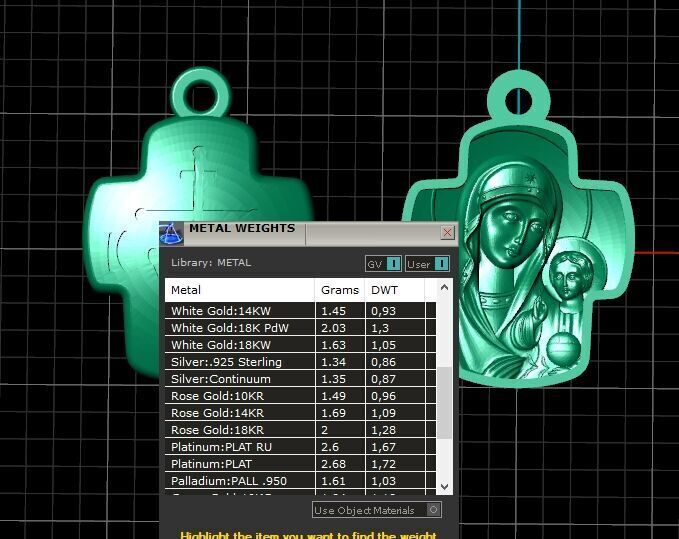Select the Rose Gold:18KR row
The width and height of the screenshot is (679, 539).
[x=300, y=430]
